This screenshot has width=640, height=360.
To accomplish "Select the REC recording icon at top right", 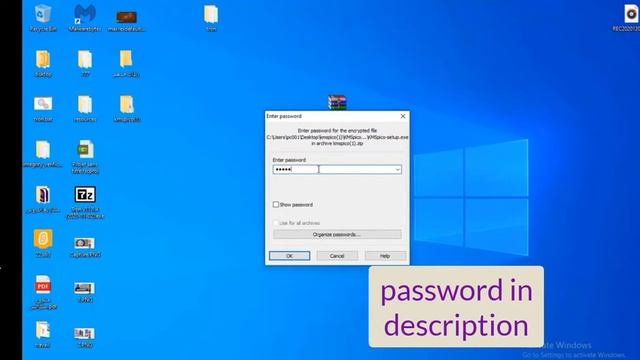I will click(631, 14).
